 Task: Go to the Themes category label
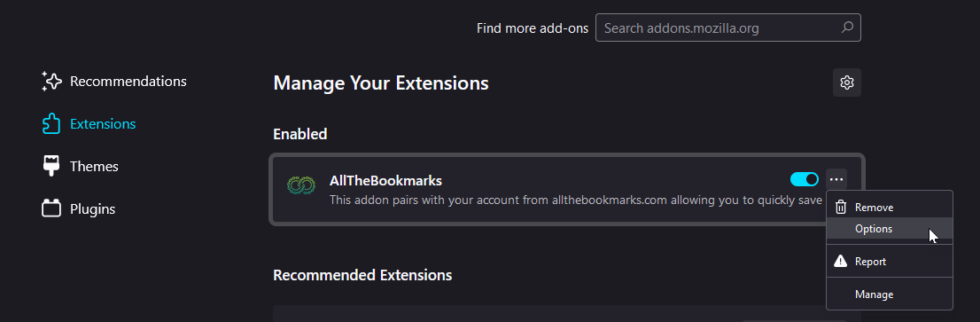[94, 166]
